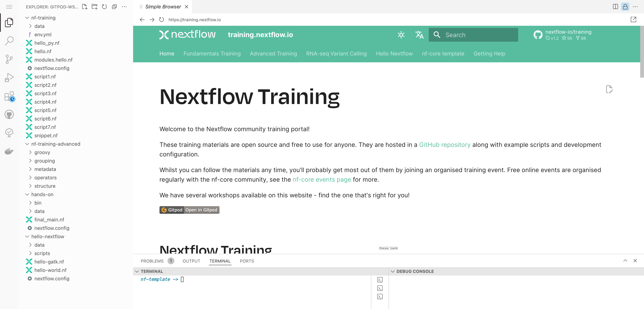Select the Fundamentals Training tab

[x=212, y=53]
